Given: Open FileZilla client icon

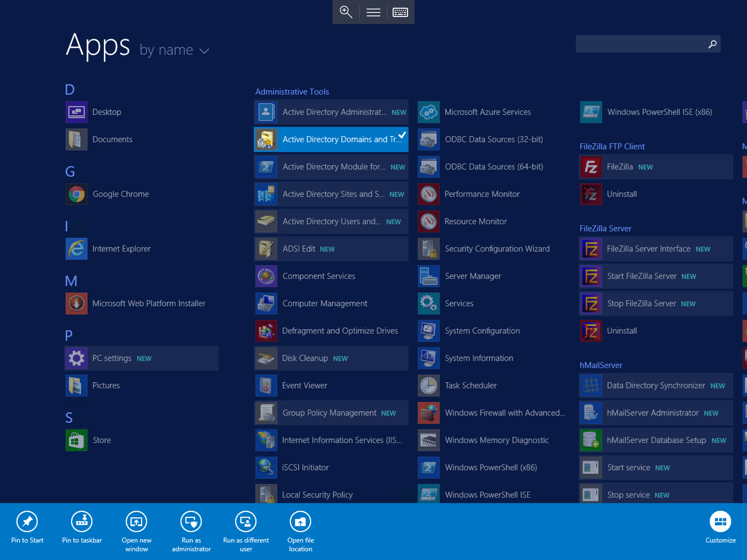Looking at the screenshot, I should pyautogui.click(x=591, y=167).
